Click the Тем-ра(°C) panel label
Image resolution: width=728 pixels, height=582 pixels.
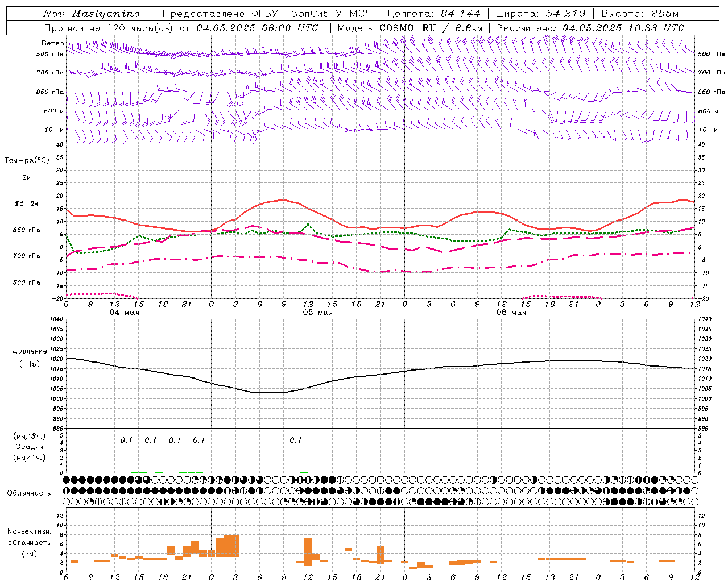tap(27, 161)
